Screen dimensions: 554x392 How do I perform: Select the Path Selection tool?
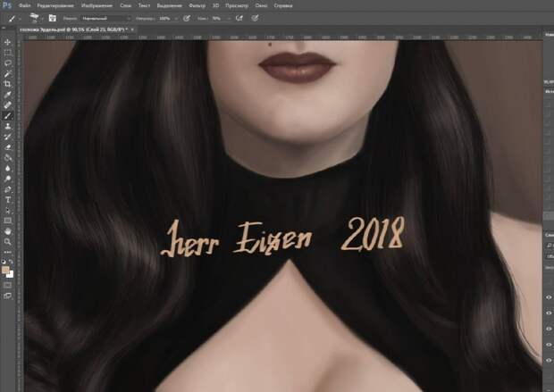tap(7, 211)
